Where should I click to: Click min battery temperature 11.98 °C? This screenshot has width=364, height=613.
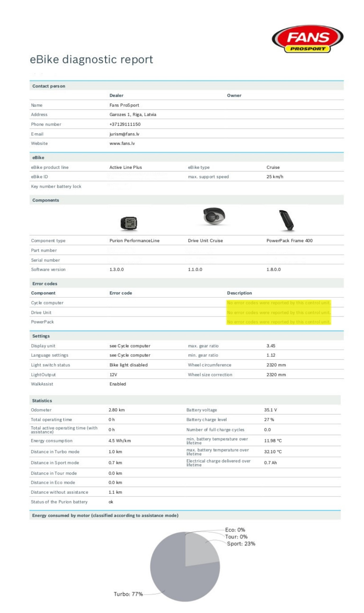273,441
